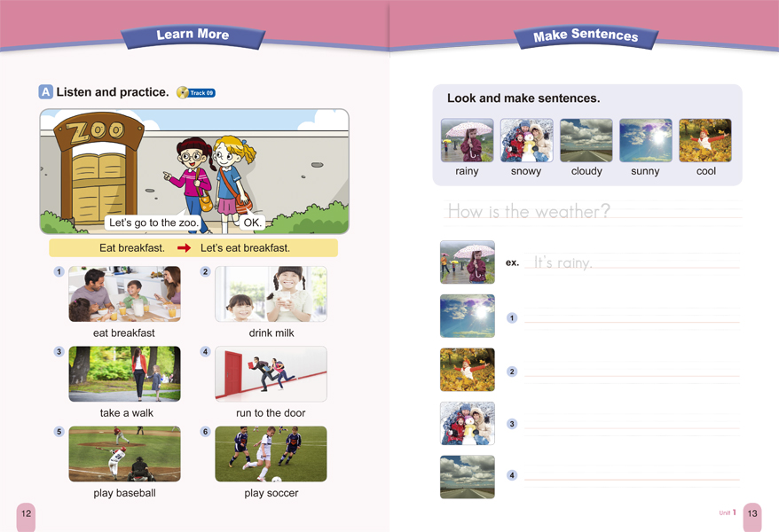Click the 'Let's eat breakfast.' phrase
Viewport: 779px width, 532px height.
245,248
